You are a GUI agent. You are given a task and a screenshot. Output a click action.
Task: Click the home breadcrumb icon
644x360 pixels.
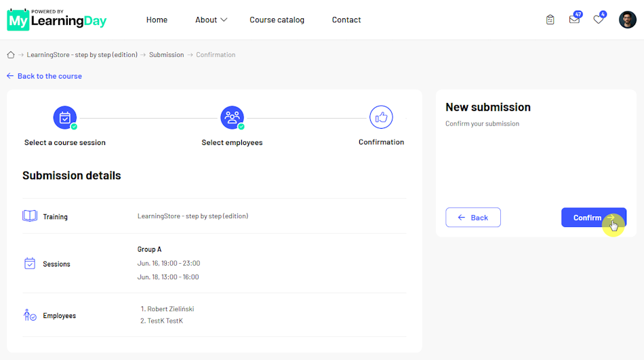(11, 55)
